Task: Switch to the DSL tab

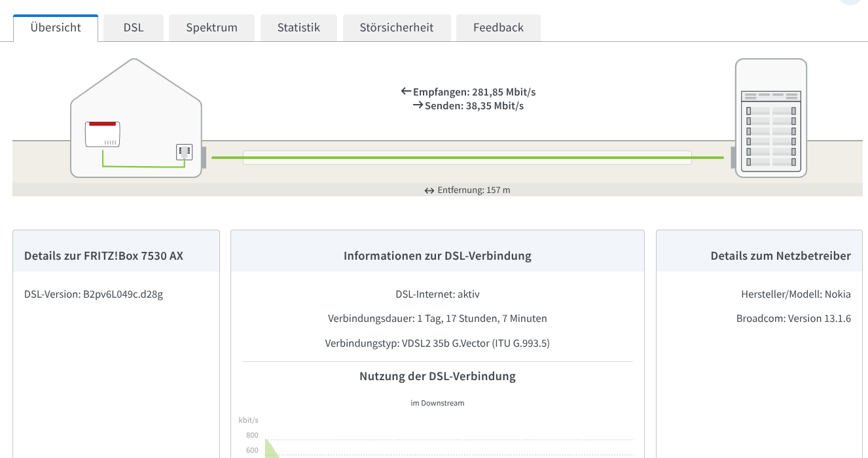Action: [134, 28]
